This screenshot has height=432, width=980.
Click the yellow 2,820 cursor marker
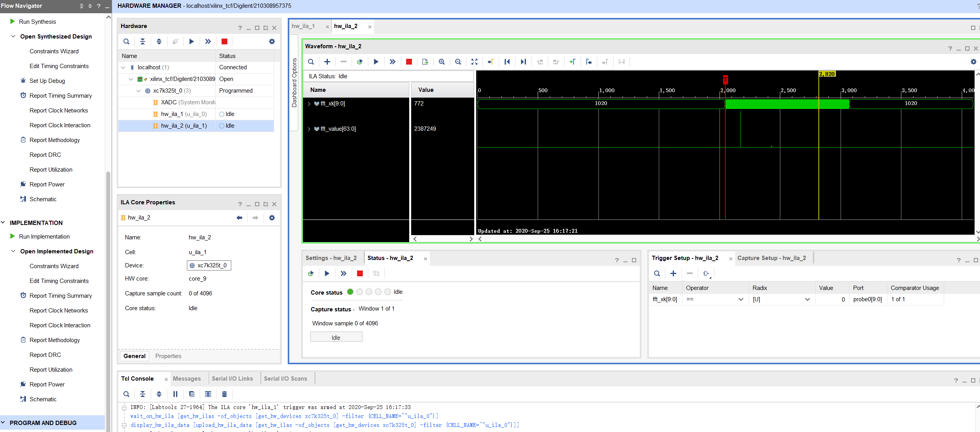[827, 74]
